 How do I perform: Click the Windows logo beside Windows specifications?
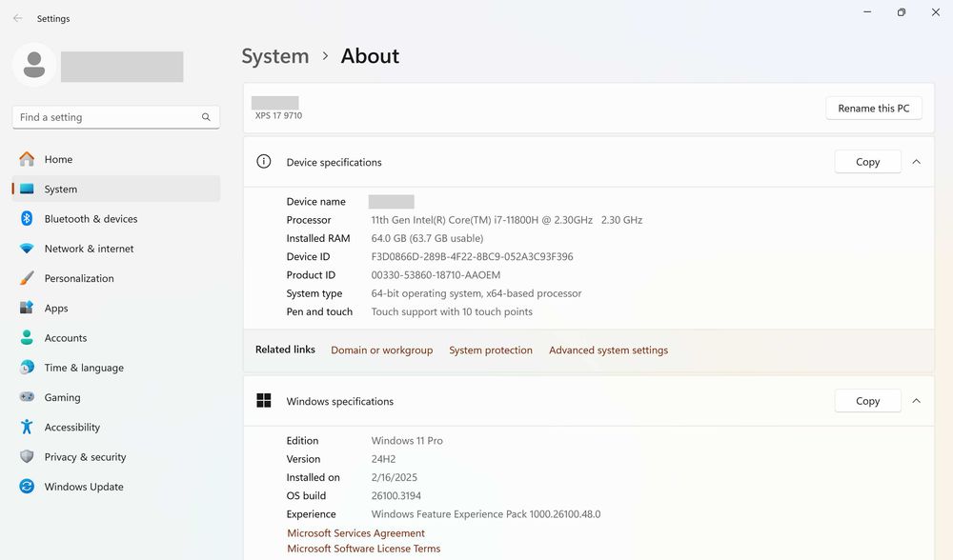[x=264, y=401]
